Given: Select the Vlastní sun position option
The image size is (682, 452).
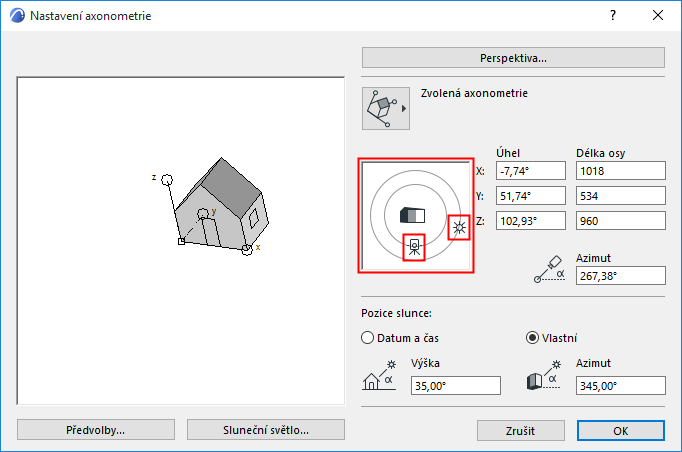Looking at the screenshot, I should (x=533, y=338).
